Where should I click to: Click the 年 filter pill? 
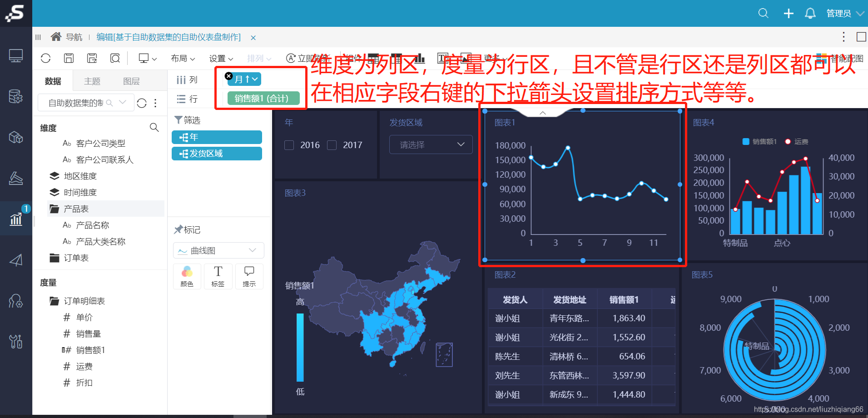click(x=217, y=137)
